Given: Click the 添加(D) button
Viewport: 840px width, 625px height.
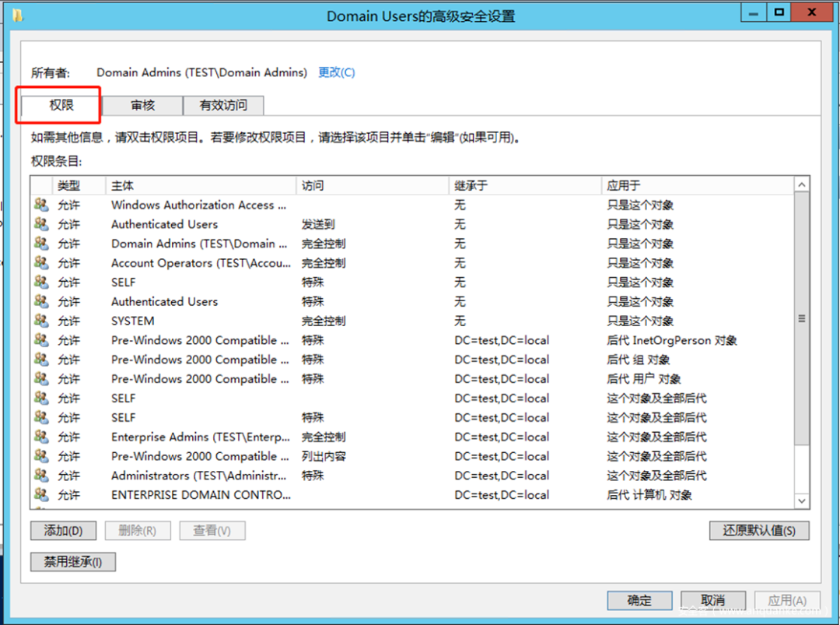Looking at the screenshot, I should pyautogui.click(x=63, y=530).
